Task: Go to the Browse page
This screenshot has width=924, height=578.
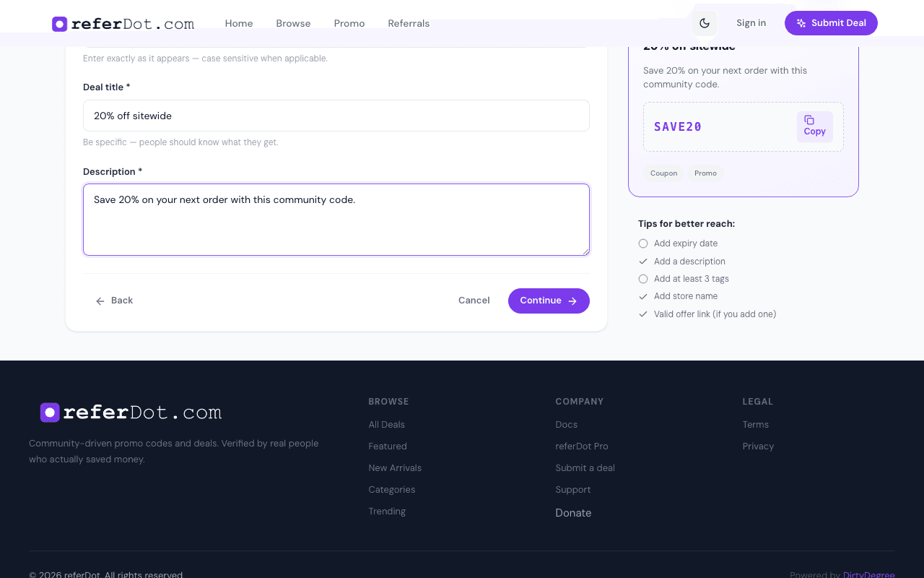Action: coord(293,23)
